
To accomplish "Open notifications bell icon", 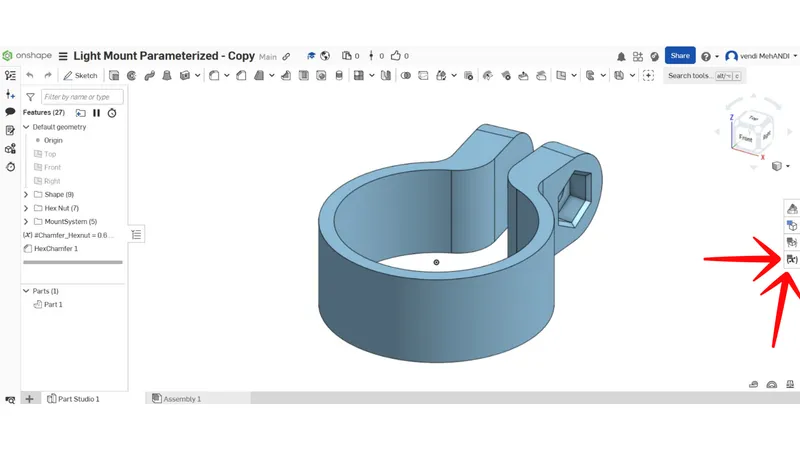I will click(x=622, y=57).
